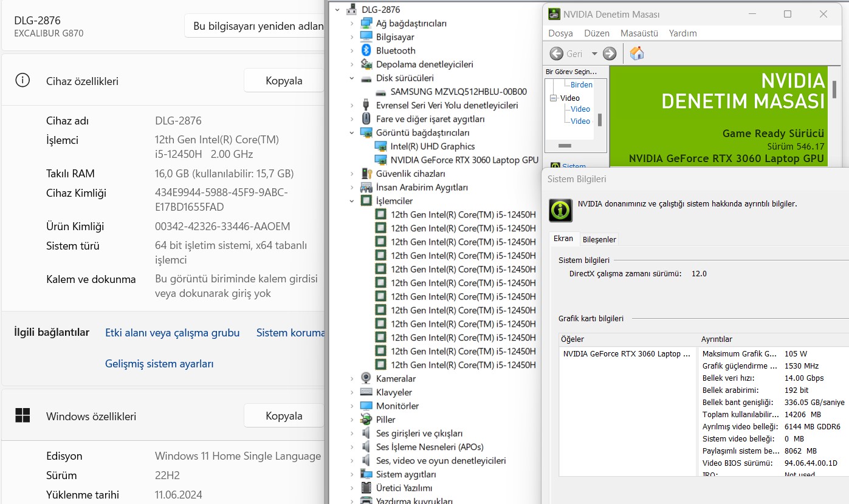Click the Ses girişleri ve çıkışları speaker icon

tap(366, 433)
